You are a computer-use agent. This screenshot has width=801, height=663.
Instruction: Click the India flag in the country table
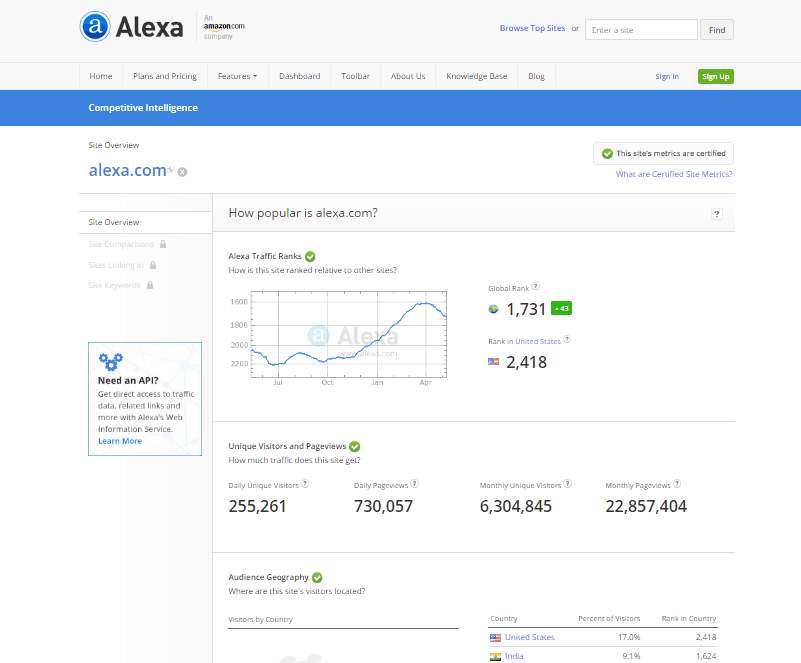click(x=496, y=657)
